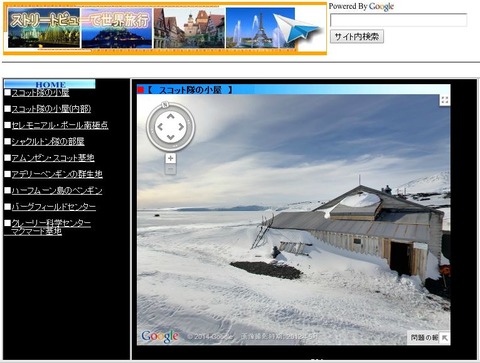
Task: Click the arrow icon beside 問題の報告
Action: pyautogui.click(x=445, y=338)
